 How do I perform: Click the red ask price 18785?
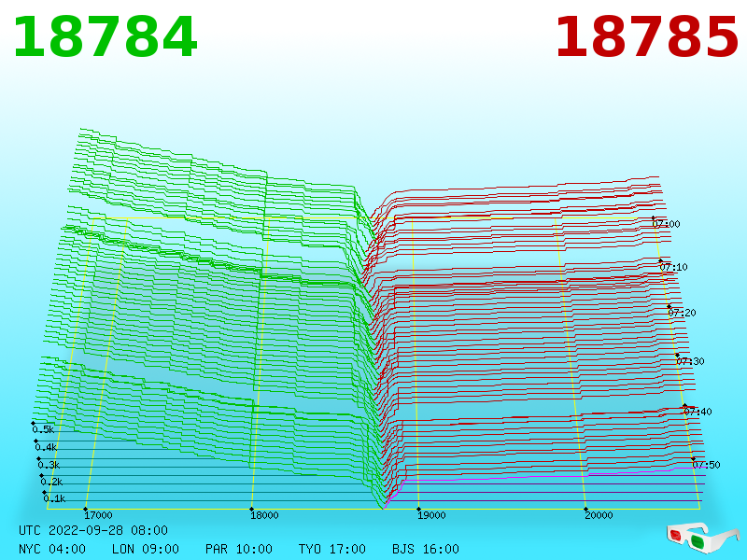pyautogui.click(x=647, y=37)
